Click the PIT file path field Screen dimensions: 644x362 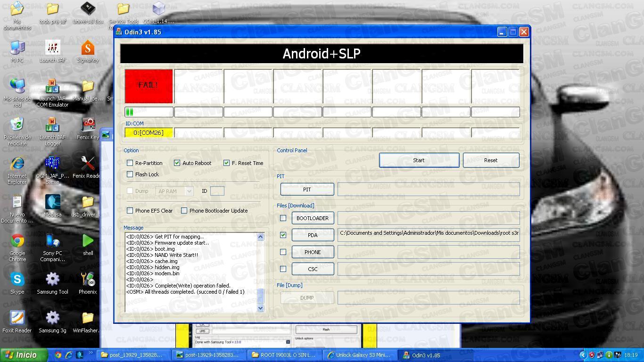point(429,189)
